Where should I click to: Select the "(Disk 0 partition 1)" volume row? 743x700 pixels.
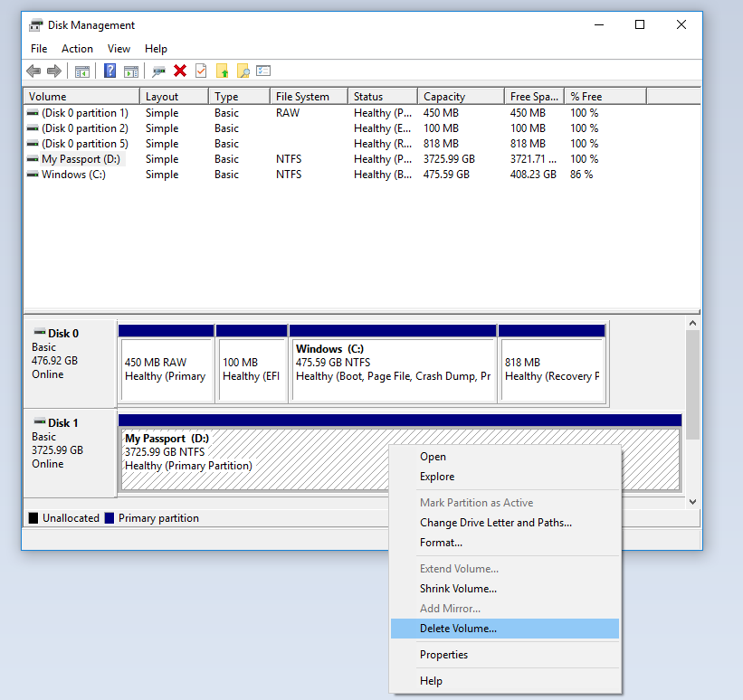(85, 113)
